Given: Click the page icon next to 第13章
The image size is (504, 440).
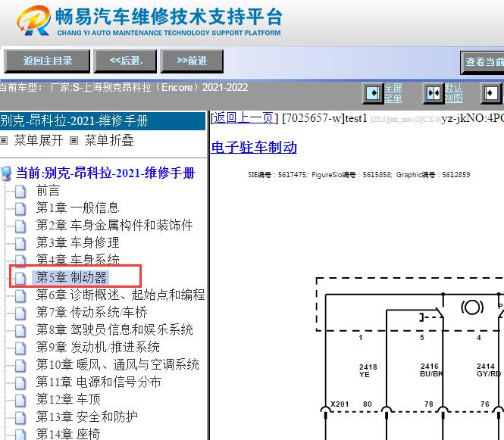Looking at the screenshot, I should click(x=20, y=417).
